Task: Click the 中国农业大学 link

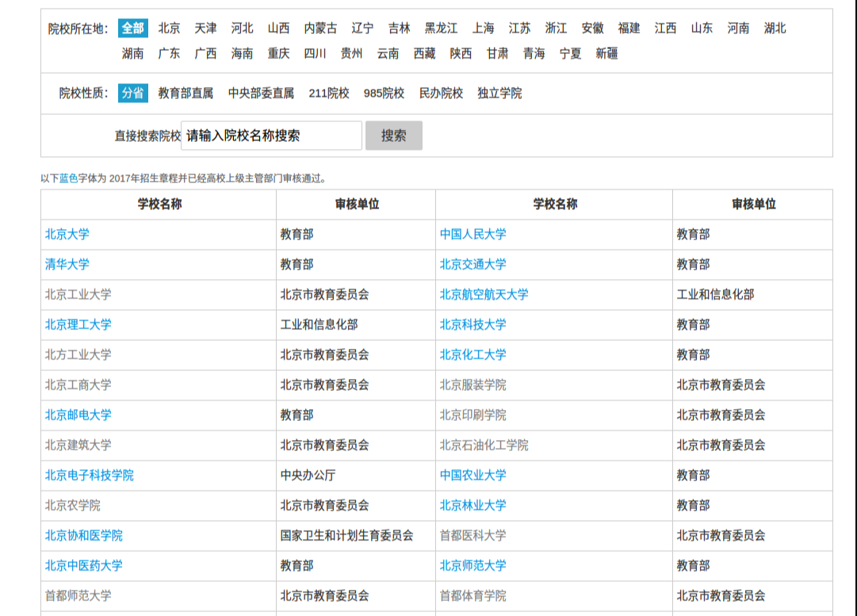Action: pyautogui.click(x=472, y=475)
